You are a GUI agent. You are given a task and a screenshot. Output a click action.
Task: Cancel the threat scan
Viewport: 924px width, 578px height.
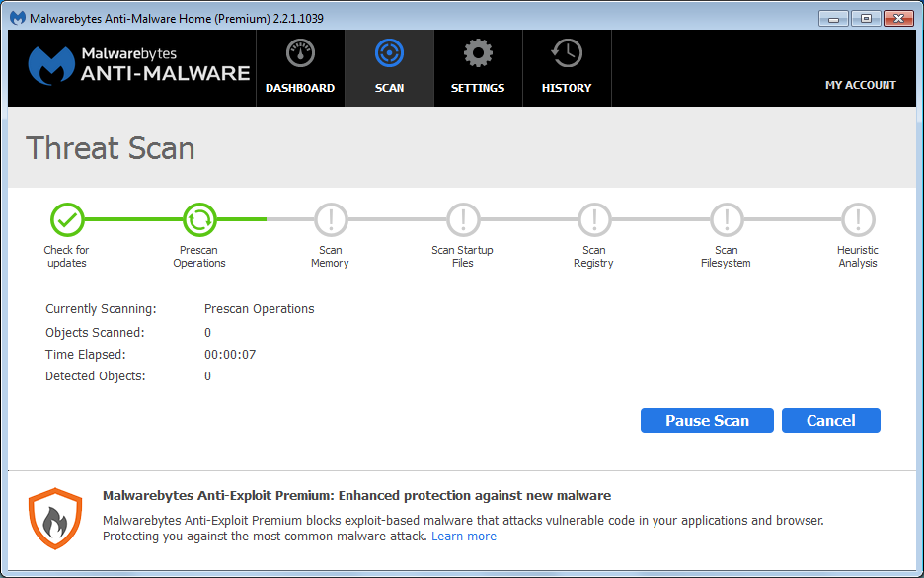click(831, 421)
